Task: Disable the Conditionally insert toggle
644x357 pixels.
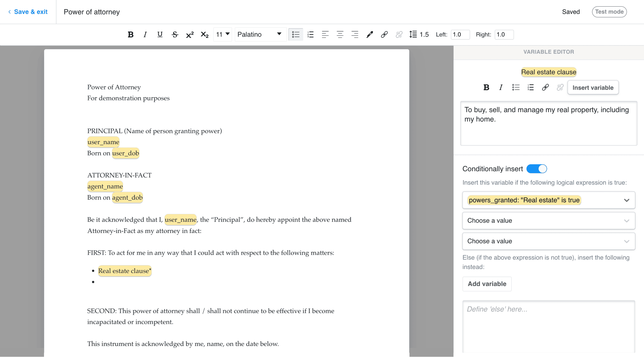Action: click(x=537, y=169)
